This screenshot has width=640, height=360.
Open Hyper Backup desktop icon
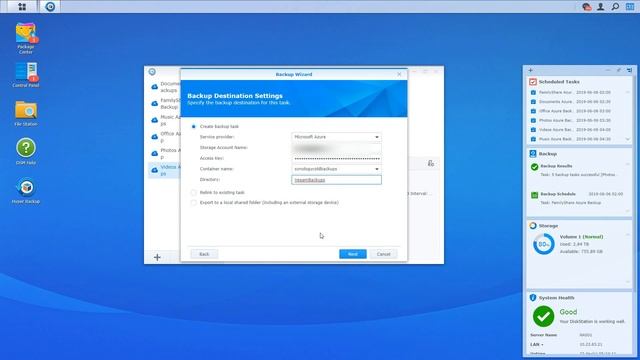pyautogui.click(x=26, y=190)
